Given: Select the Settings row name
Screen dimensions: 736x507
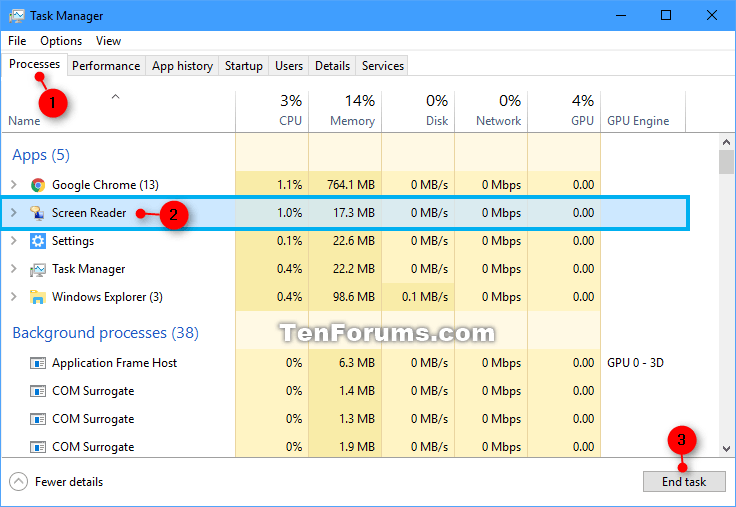Looking at the screenshot, I should click(73, 241).
